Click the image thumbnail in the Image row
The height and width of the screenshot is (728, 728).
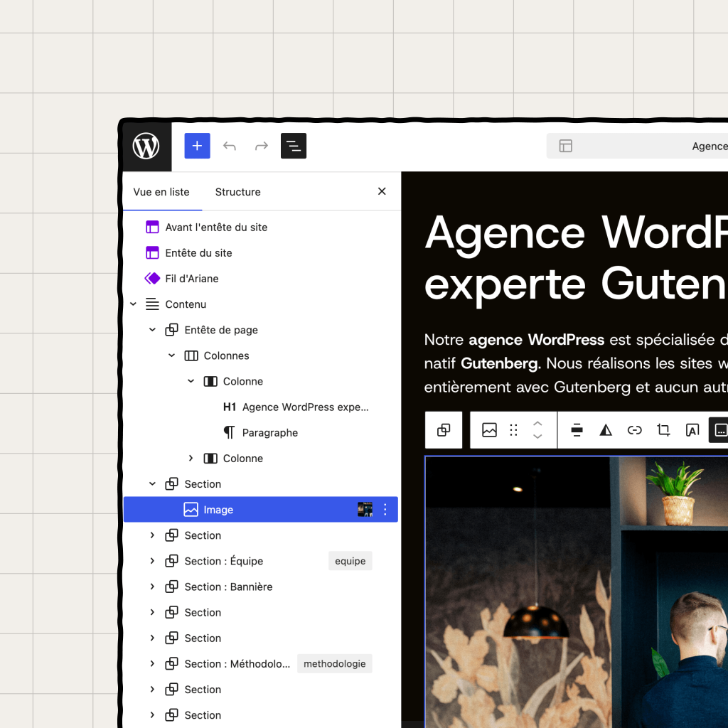365,509
